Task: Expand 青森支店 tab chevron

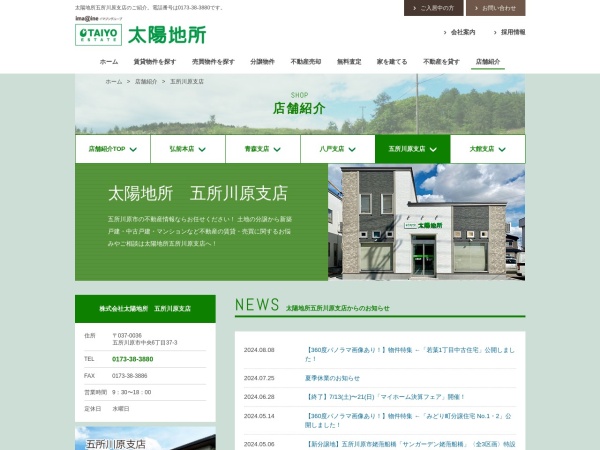Action: (277, 149)
